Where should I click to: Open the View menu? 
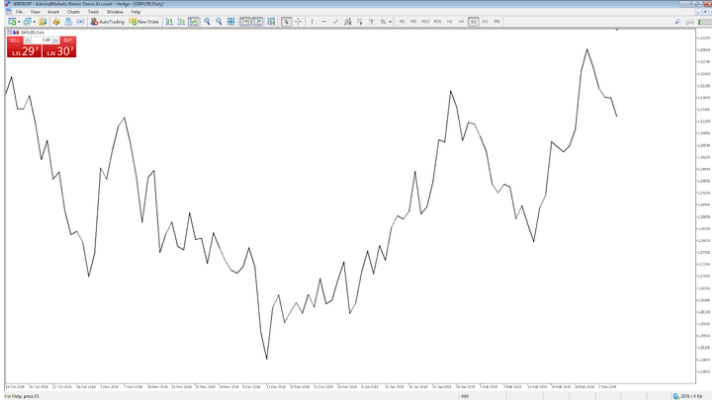[x=35, y=12]
